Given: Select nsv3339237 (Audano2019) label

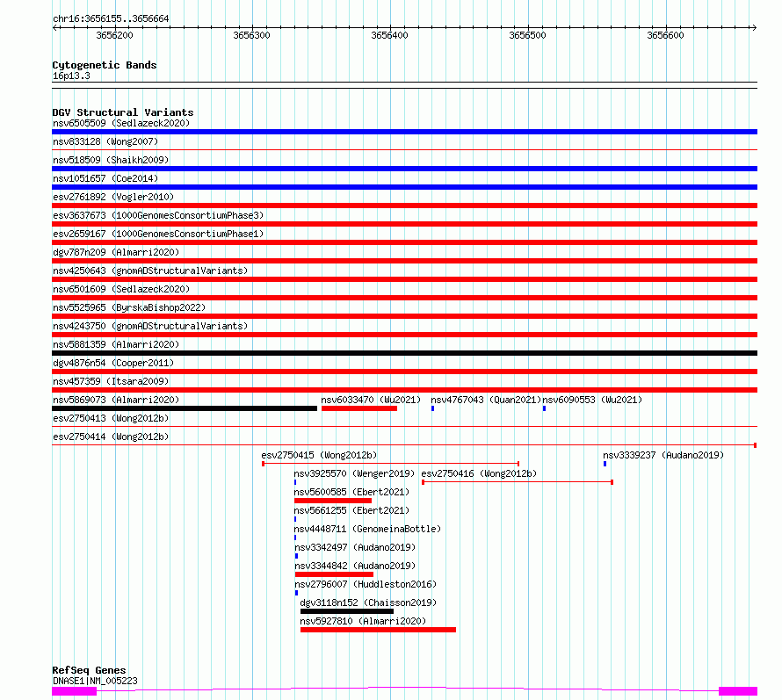Looking at the screenshot, I should click(x=663, y=455).
